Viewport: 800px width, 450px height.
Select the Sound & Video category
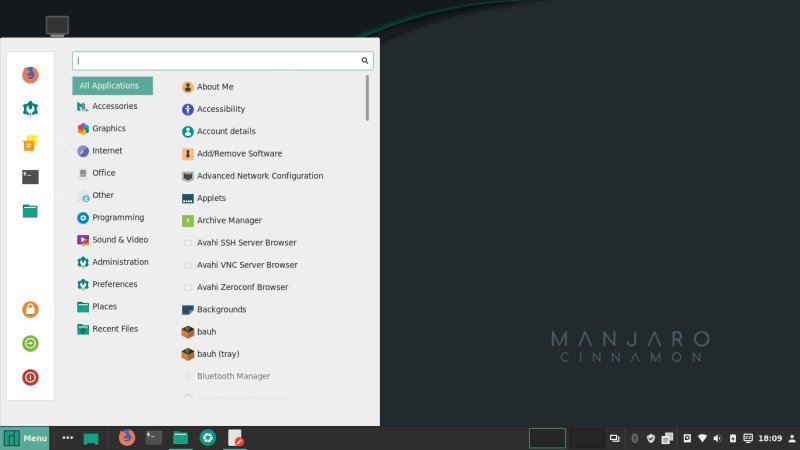coord(119,240)
